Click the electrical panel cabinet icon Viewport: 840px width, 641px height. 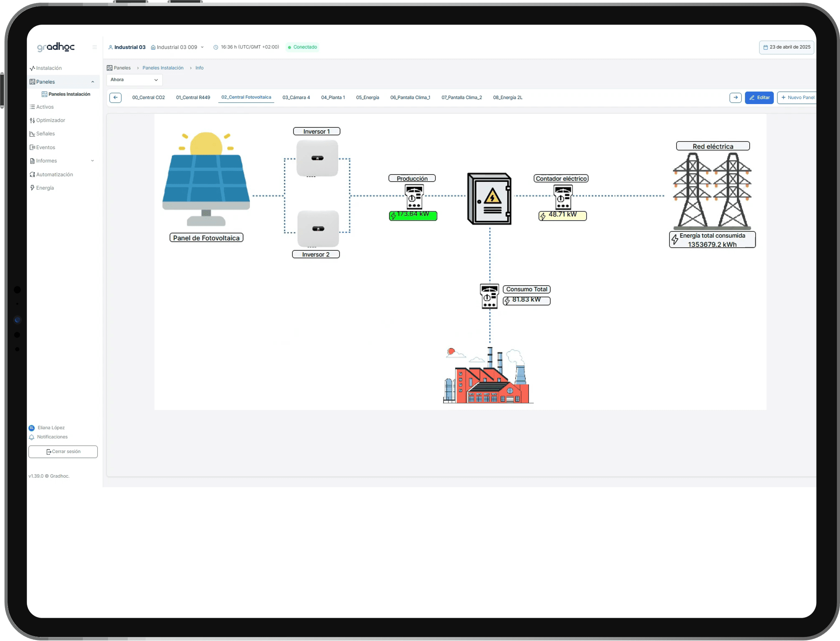[x=489, y=199]
